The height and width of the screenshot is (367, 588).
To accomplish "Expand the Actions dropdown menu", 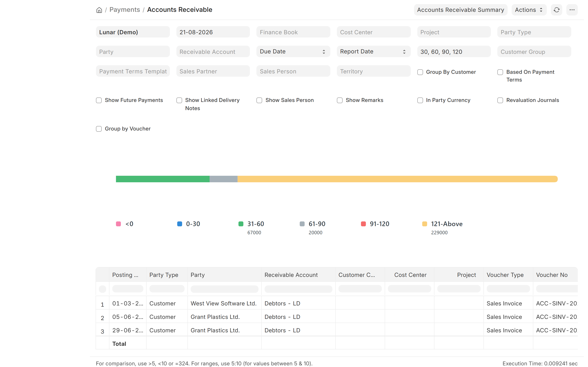I will pos(529,10).
